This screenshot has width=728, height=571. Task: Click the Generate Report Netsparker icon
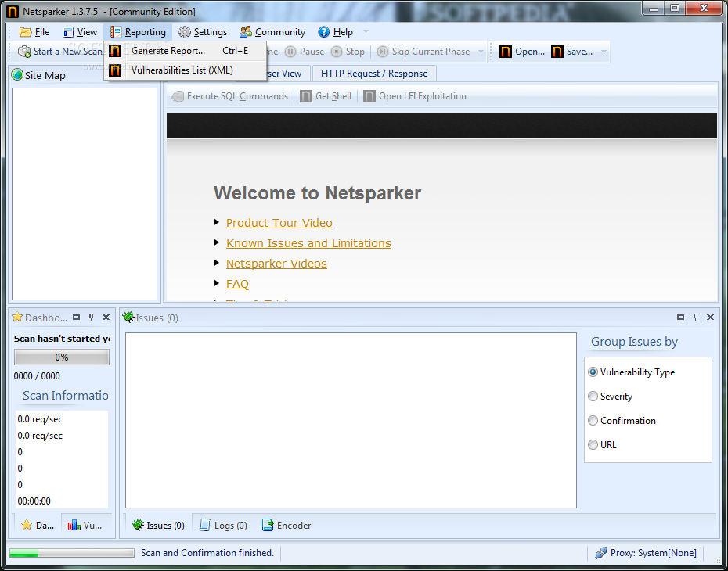coord(115,51)
